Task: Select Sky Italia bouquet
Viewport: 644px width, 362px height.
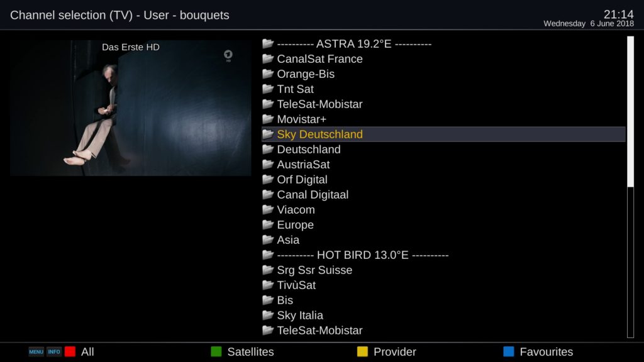Action: [x=443, y=315]
